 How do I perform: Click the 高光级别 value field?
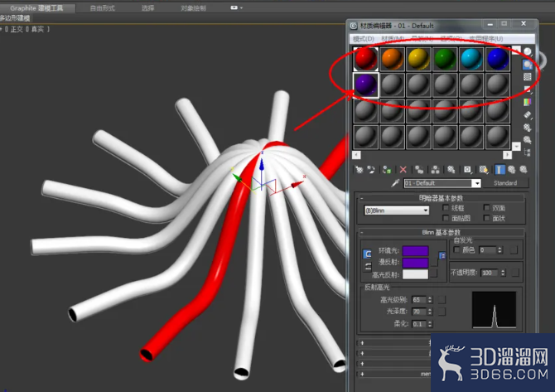coord(419,300)
